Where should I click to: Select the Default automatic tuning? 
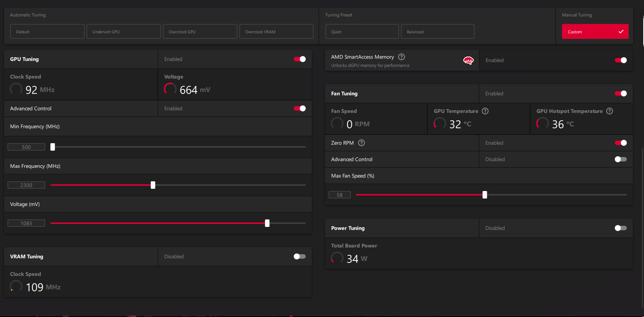47,31
